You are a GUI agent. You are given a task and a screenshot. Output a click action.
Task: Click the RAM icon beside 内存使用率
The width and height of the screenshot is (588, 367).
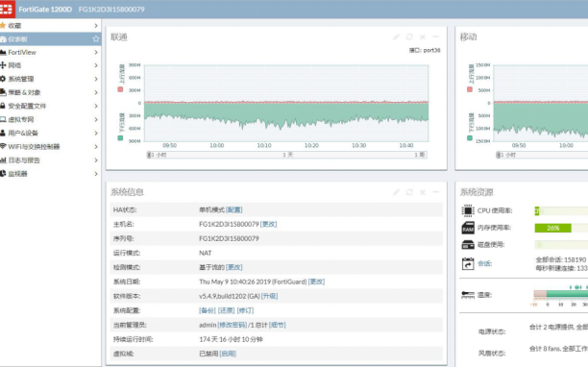[x=468, y=228]
